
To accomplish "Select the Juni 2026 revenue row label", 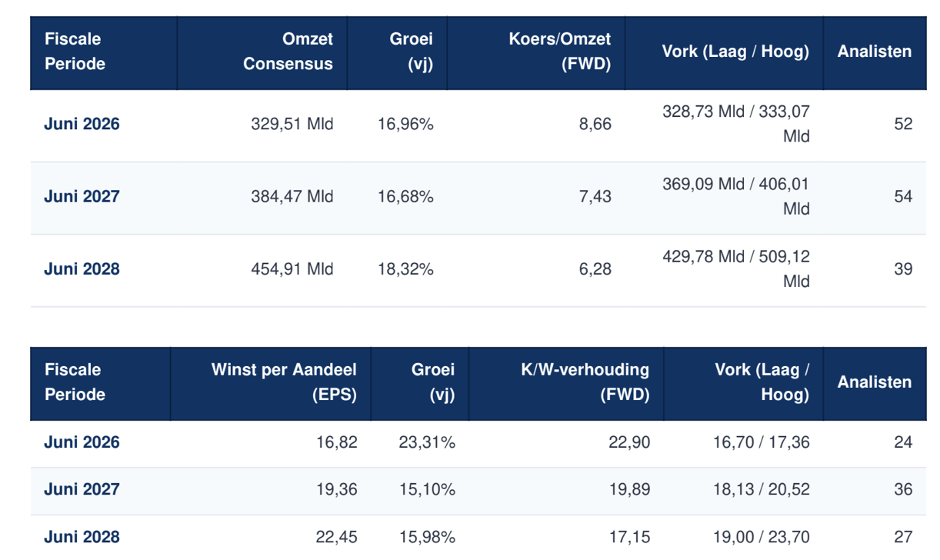I will coord(82,124).
